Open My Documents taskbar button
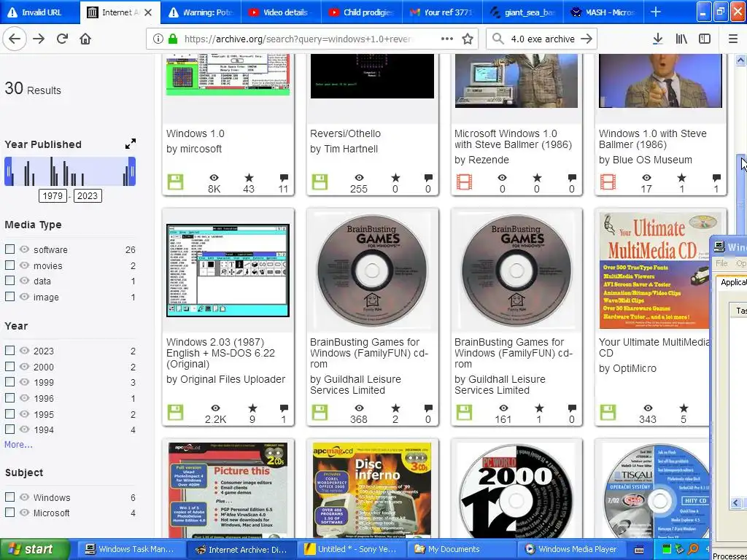 [462, 549]
